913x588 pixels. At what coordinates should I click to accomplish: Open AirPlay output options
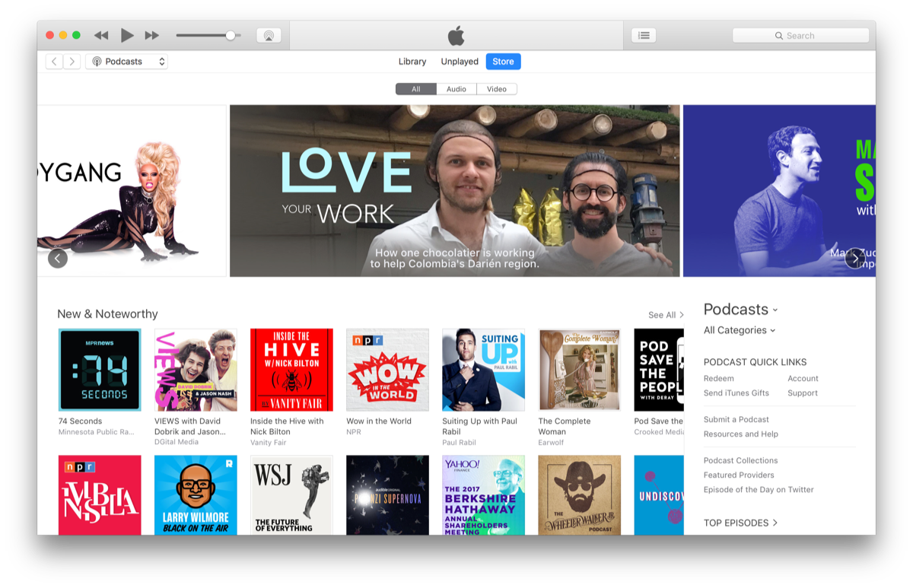click(269, 35)
